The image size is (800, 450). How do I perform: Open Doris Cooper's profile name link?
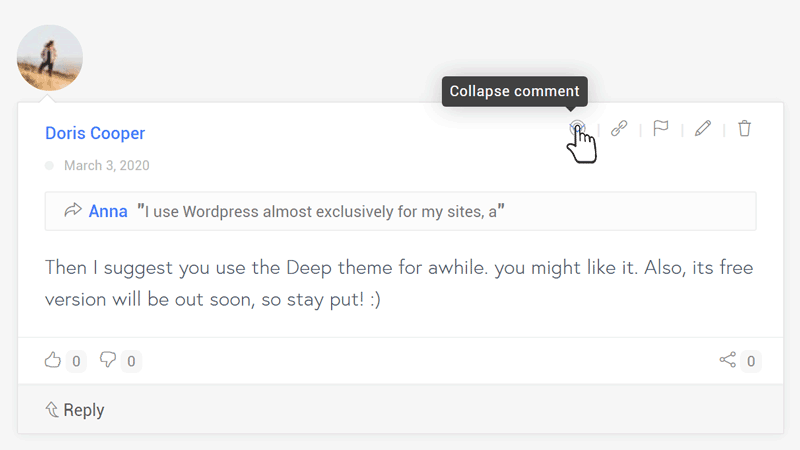(95, 133)
